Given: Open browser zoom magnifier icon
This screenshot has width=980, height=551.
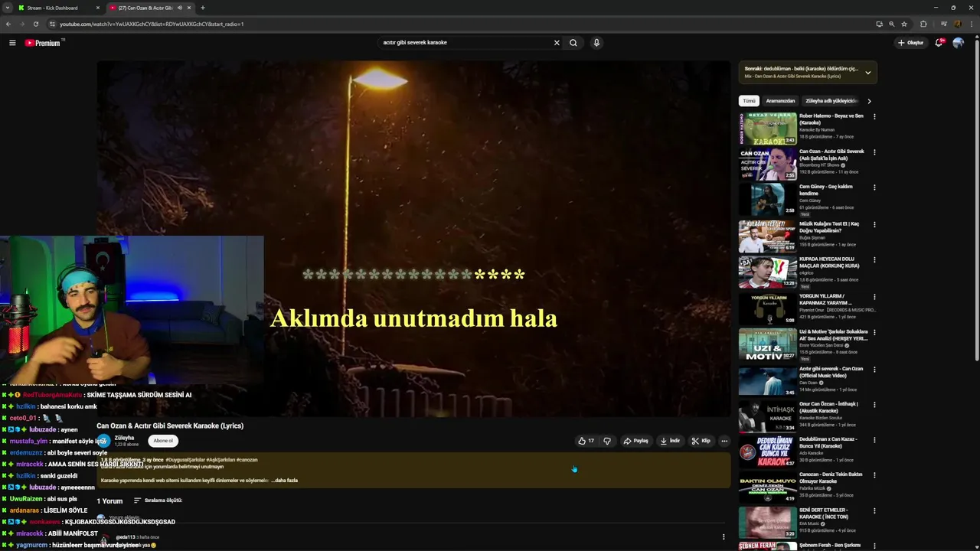Looking at the screenshot, I should 892,24.
